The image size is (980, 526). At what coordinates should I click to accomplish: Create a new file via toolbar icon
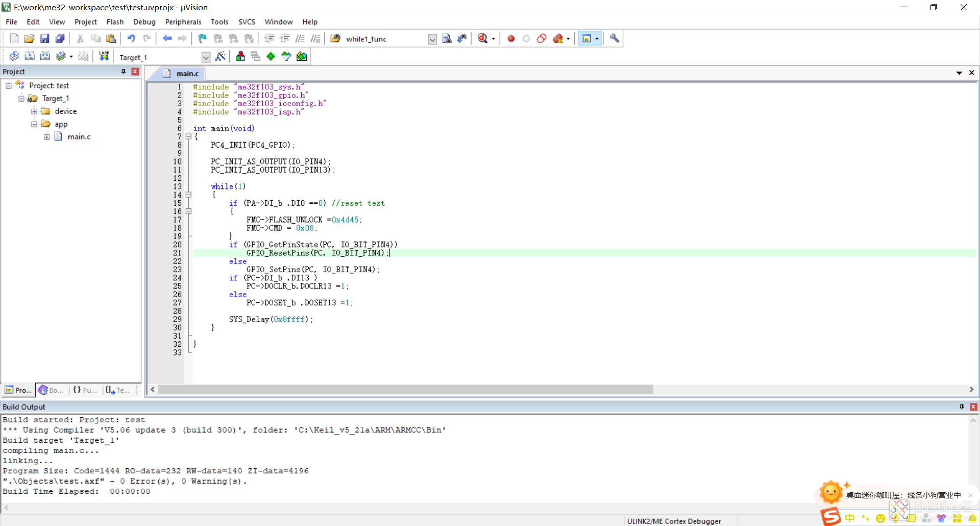[14, 38]
